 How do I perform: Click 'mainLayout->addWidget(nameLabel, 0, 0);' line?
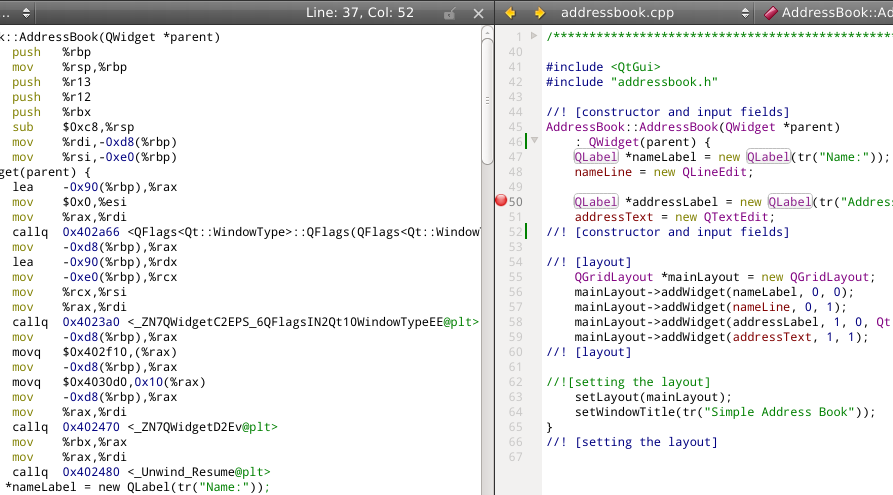pos(714,292)
